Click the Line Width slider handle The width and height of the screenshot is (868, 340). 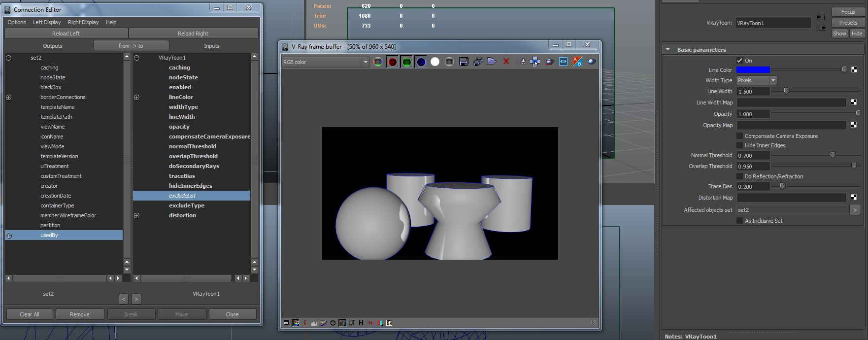coord(786,91)
